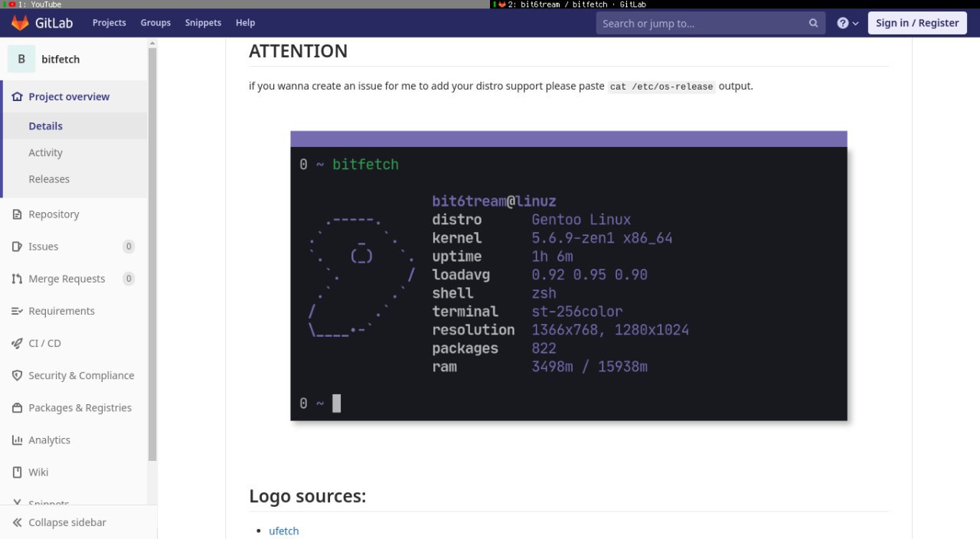Select Project overview in sidebar
The image size is (980, 539).
point(69,96)
